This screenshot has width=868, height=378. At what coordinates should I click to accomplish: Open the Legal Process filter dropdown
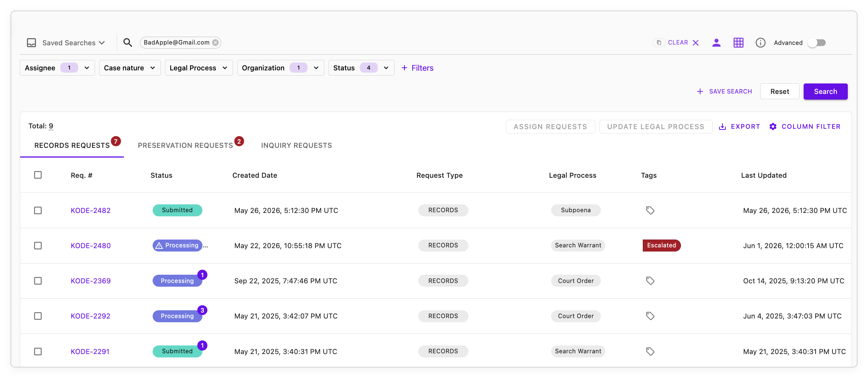(199, 68)
